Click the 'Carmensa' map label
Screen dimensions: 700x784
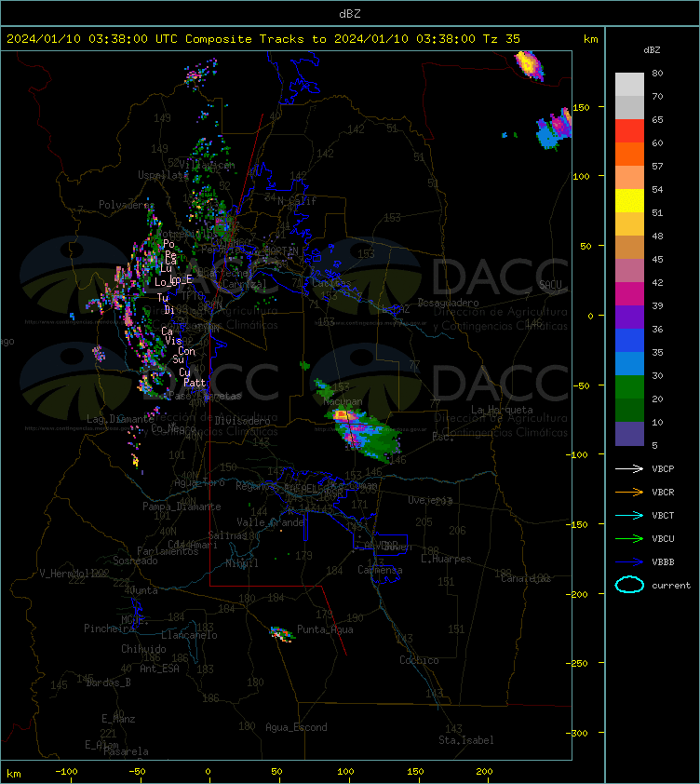(380, 570)
